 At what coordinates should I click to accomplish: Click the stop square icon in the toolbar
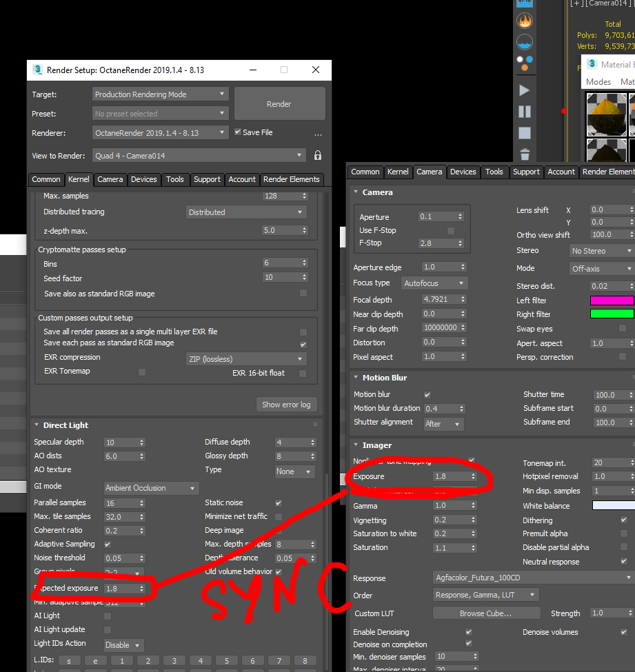point(525,133)
